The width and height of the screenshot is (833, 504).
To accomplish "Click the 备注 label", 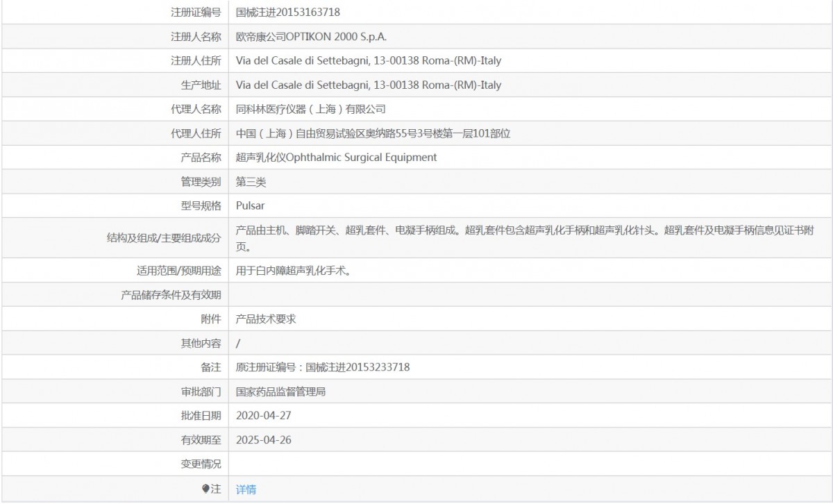I will (210, 367).
